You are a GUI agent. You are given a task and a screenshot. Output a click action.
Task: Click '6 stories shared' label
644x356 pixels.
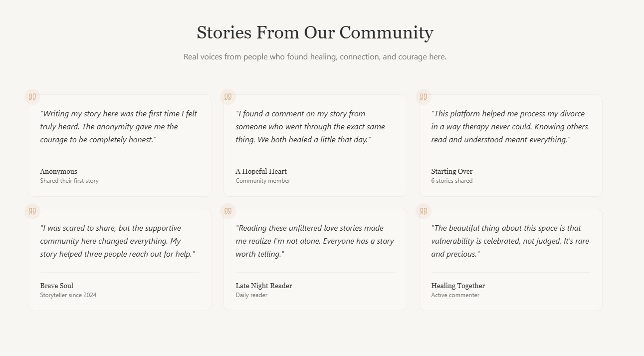pos(452,181)
